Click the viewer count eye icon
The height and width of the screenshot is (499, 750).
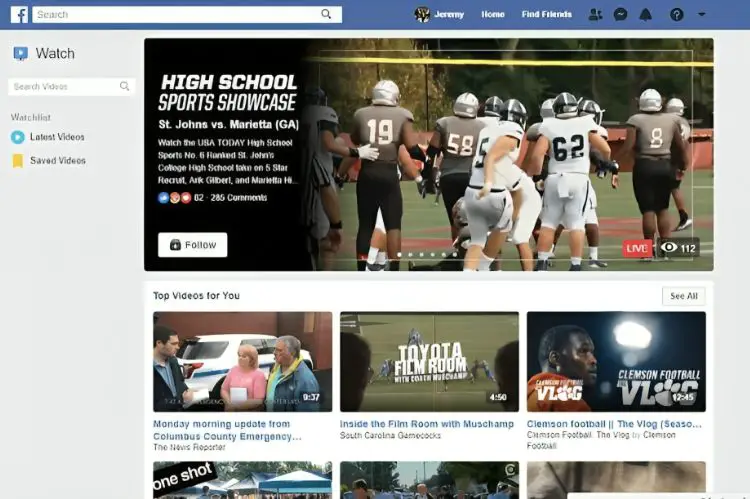tap(668, 247)
